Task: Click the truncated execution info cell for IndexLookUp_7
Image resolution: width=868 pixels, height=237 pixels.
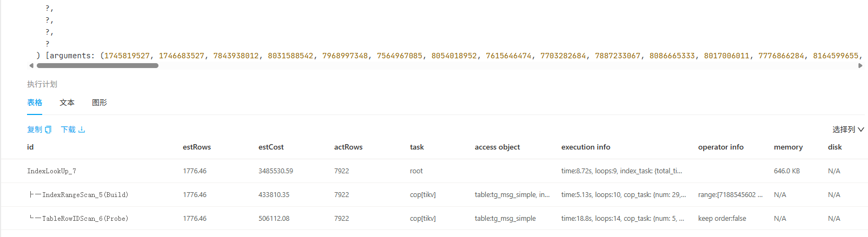Action: [621, 171]
